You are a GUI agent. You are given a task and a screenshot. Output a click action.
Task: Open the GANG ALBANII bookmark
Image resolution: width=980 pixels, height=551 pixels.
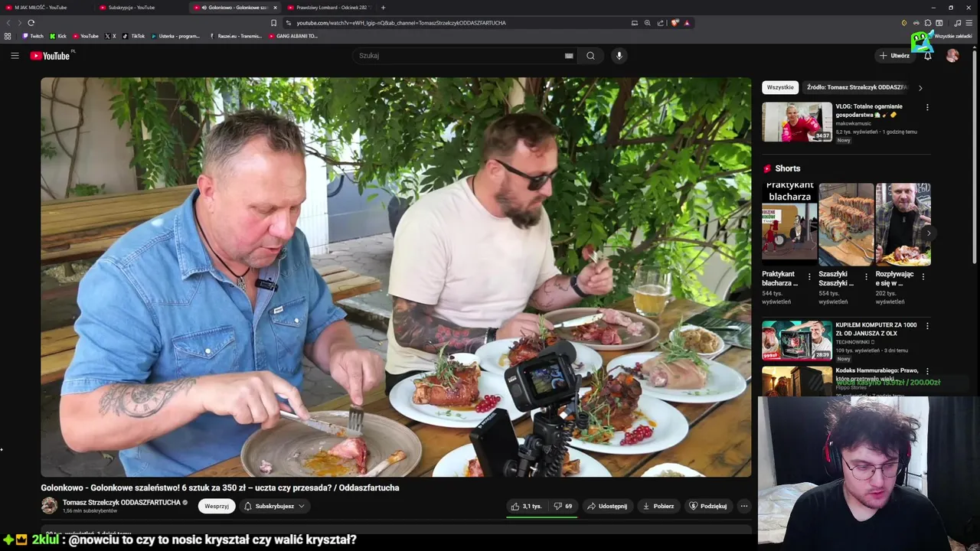[293, 36]
